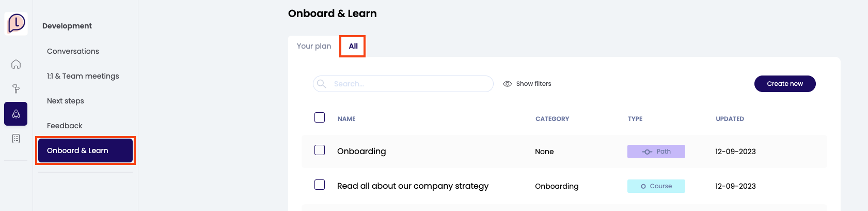Click the search magnifier icon
868x211 pixels.
322,84
